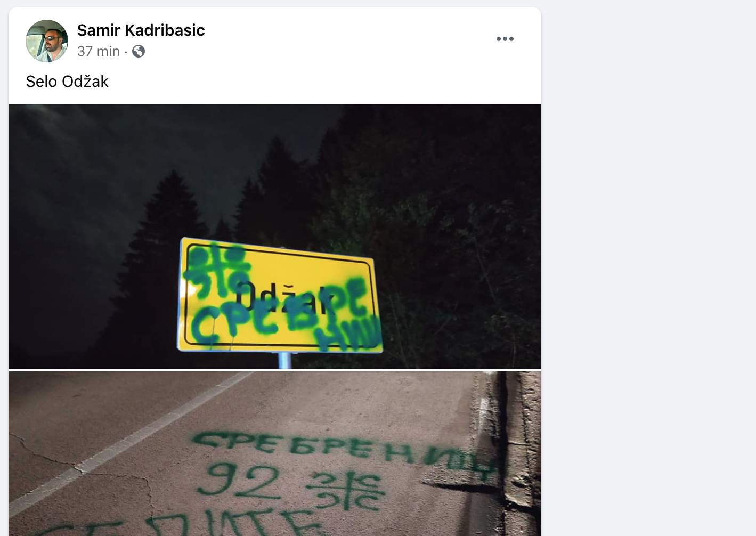The width and height of the screenshot is (756, 536).
Task: Click the public audience globe icon
Action: pos(139,51)
